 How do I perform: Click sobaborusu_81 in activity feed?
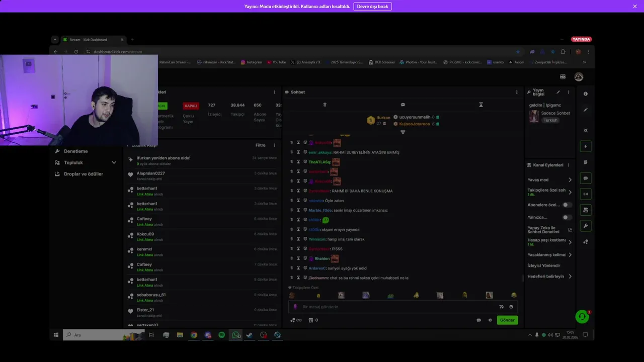[x=151, y=295]
